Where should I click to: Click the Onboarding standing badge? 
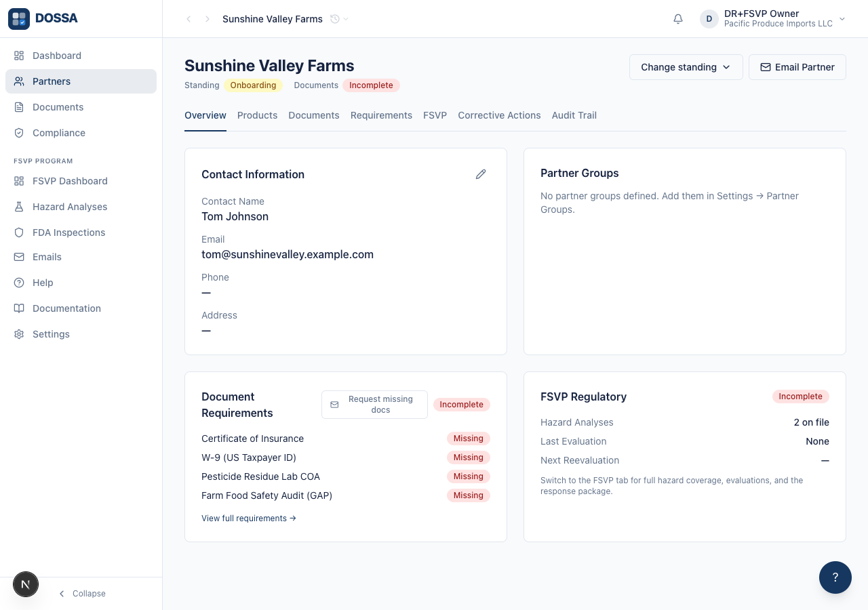click(253, 85)
